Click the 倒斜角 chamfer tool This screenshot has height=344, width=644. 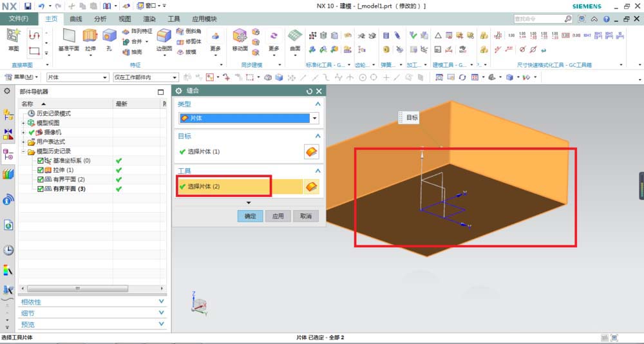[189, 31]
